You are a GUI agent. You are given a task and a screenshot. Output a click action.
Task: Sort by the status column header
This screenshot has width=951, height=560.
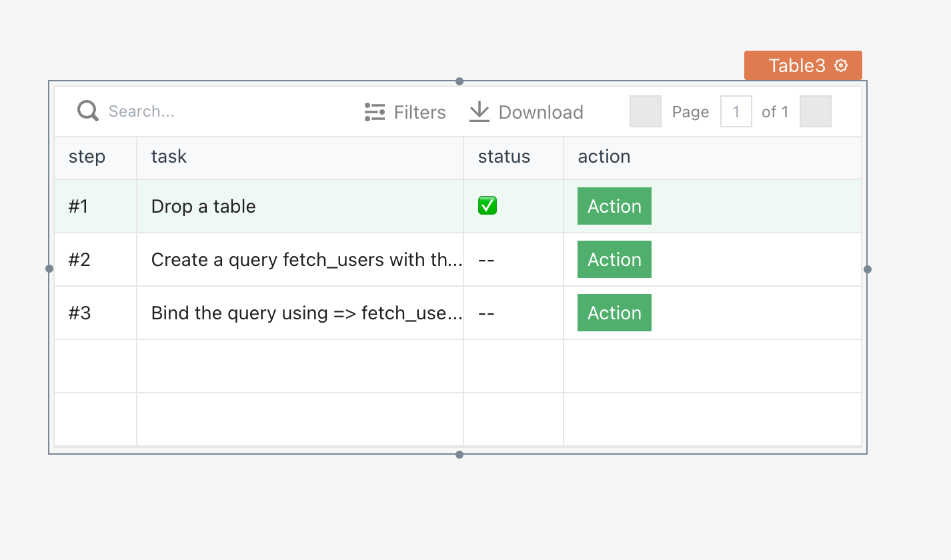[x=504, y=157]
